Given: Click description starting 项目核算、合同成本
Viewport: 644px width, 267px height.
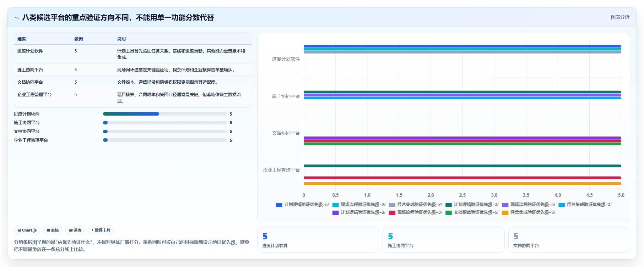Looking at the screenshot, I should (x=179, y=98).
